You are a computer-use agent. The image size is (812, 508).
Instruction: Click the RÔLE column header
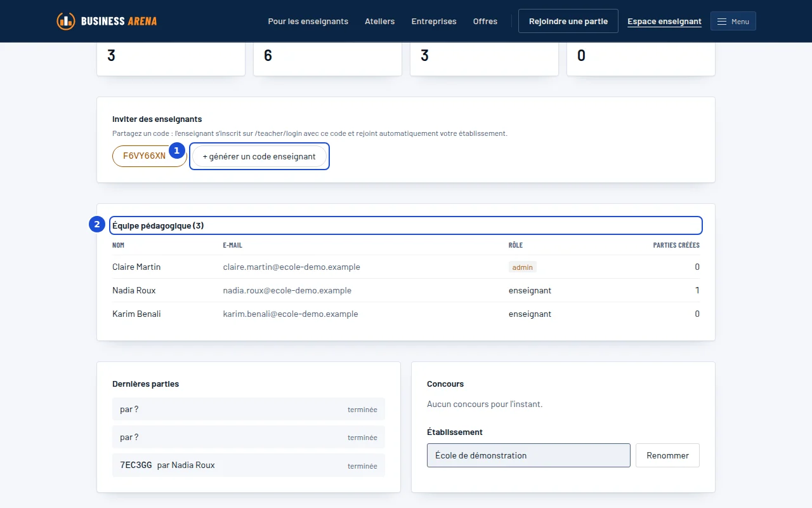[516, 245]
